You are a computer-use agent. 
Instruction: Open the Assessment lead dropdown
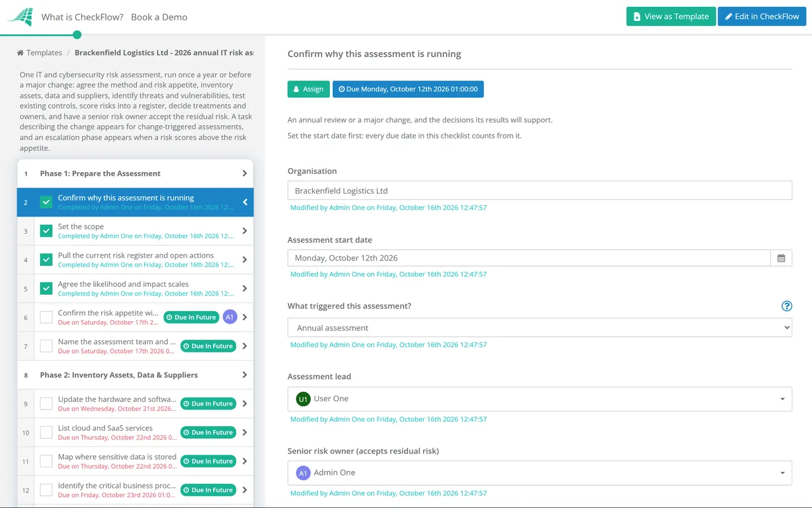pyautogui.click(x=540, y=399)
